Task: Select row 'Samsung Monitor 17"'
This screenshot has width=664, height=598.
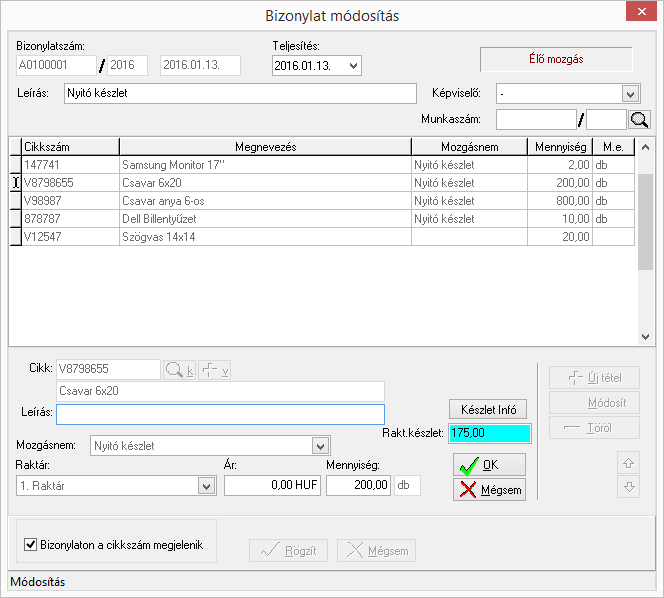Action: click(x=322, y=165)
